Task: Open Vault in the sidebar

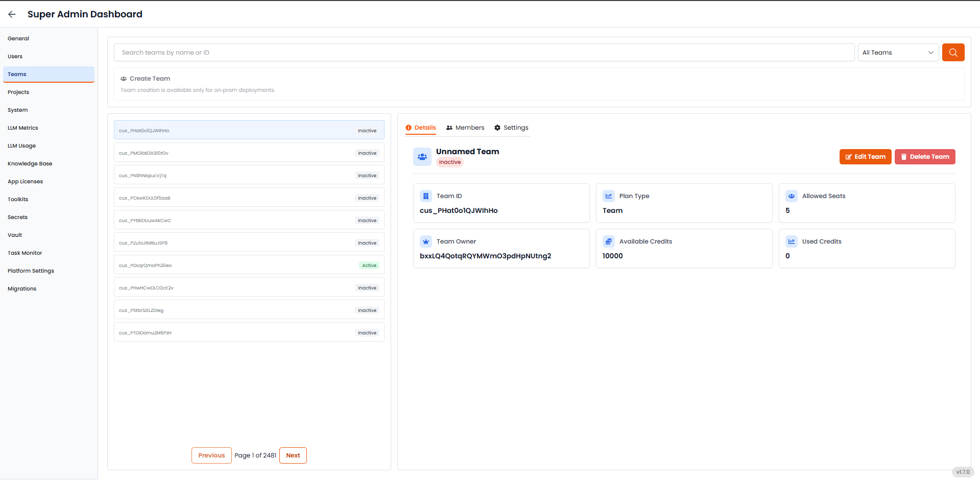Action: (49, 235)
